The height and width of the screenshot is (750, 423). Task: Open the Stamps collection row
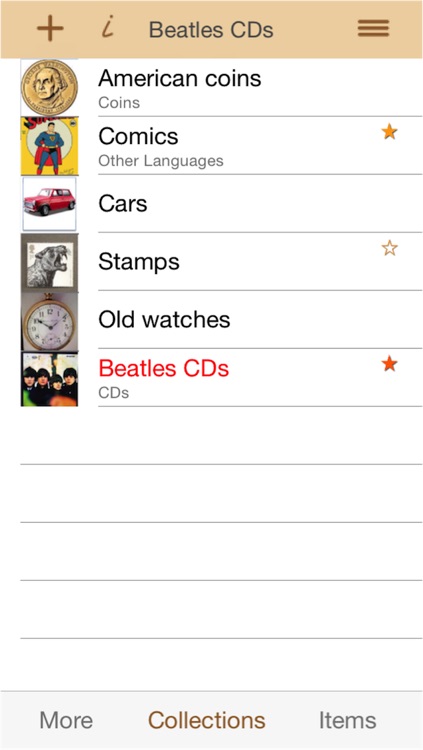coord(221,262)
